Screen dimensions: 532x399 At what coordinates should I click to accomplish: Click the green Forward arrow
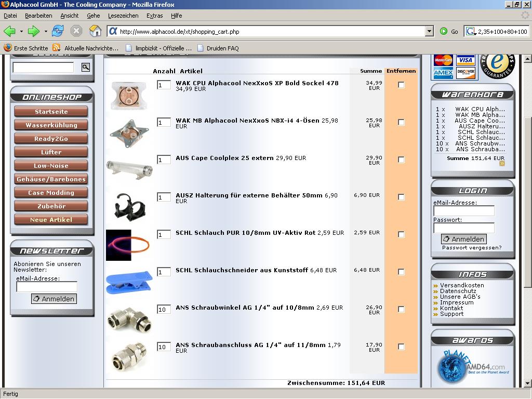34,31
